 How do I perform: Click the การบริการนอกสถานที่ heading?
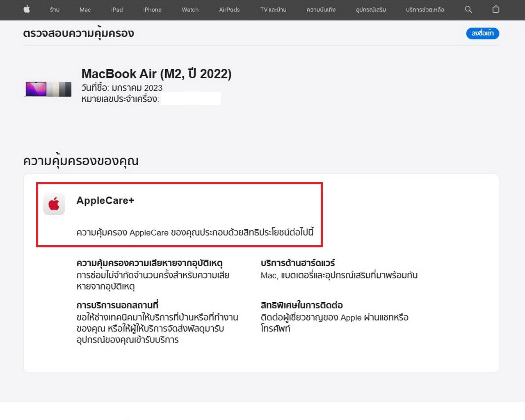pos(117,305)
